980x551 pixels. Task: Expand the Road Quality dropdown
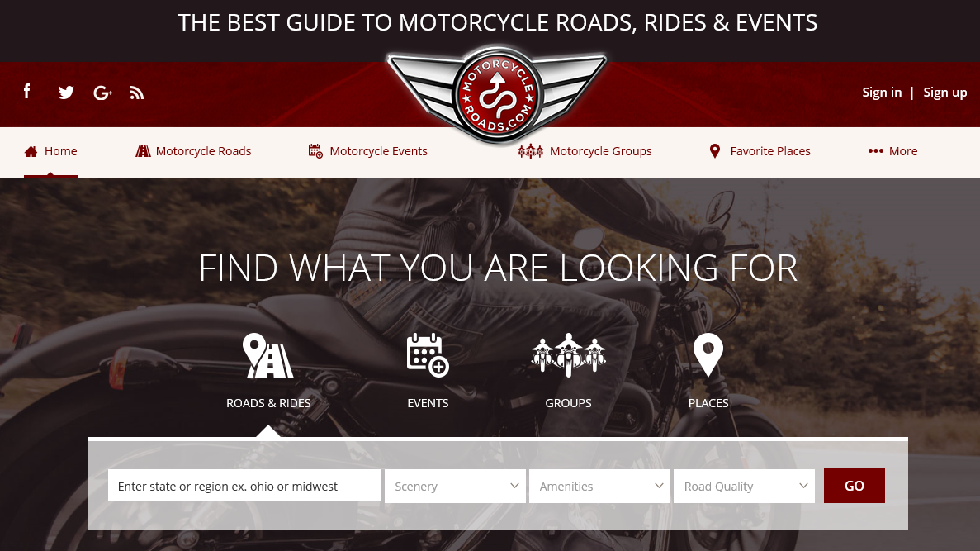744,486
